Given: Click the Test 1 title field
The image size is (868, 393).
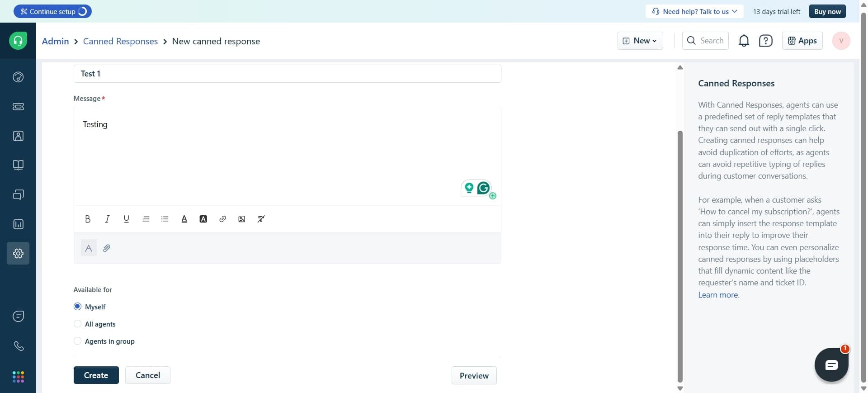Looking at the screenshot, I should click(287, 74).
